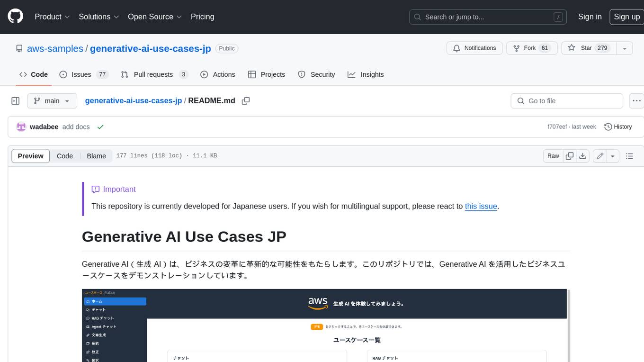Screen dimensions: 644x362
Task: Open the GitHub homepage logo
Action: [15, 17]
